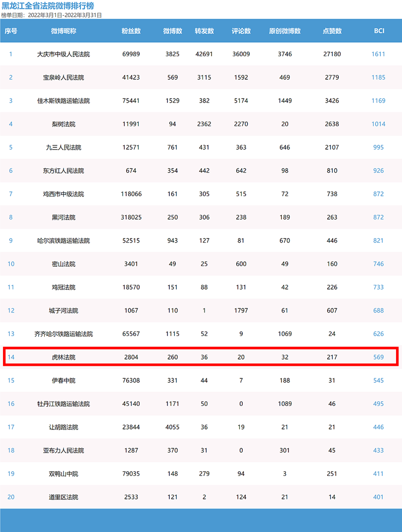Click the 评论数 column header
Screen dimensions: 402x532
tap(241, 31)
